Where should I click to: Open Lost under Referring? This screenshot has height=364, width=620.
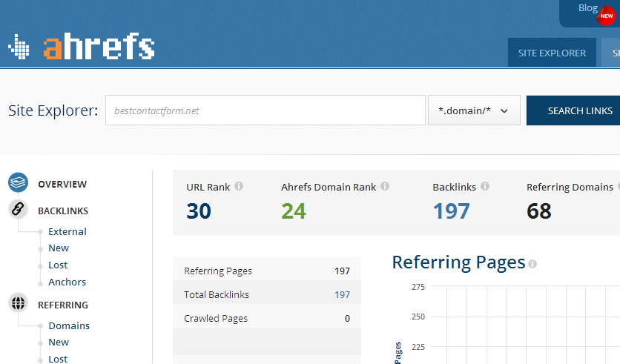pyautogui.click(x=58, y=360)
